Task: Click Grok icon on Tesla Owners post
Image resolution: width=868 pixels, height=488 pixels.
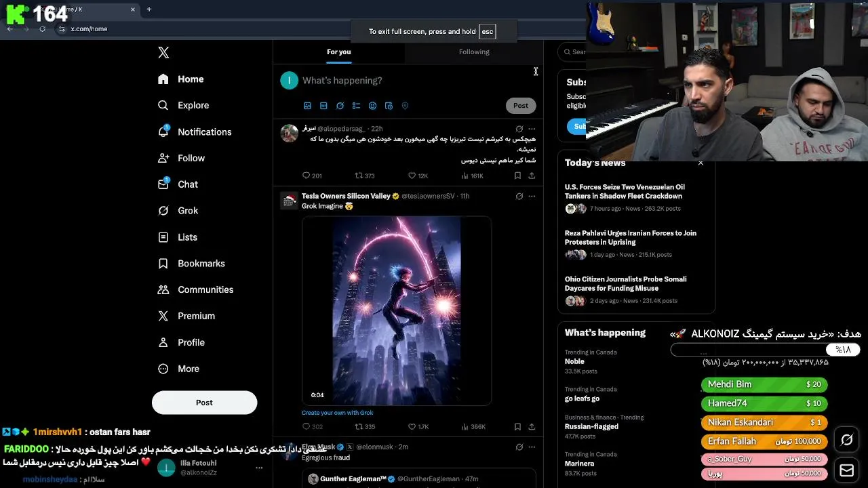Action: click(x=519, y=197)
